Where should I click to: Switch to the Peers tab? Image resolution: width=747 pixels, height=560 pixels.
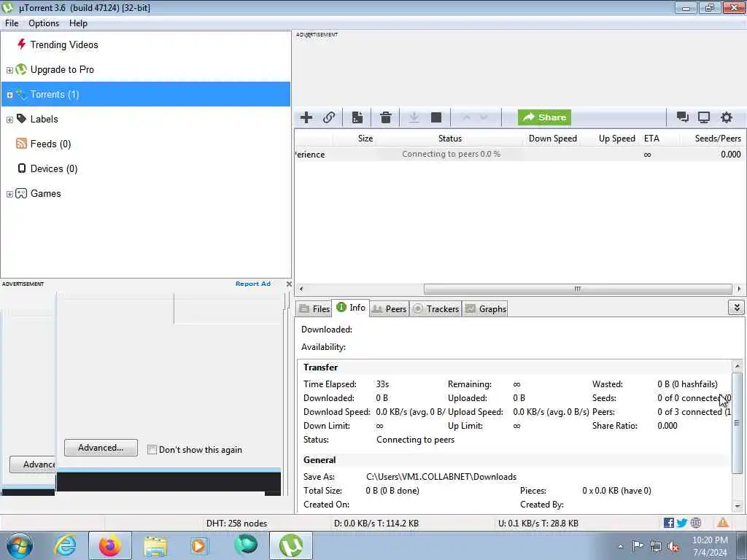pyautogui.click(x=390, y=308)
